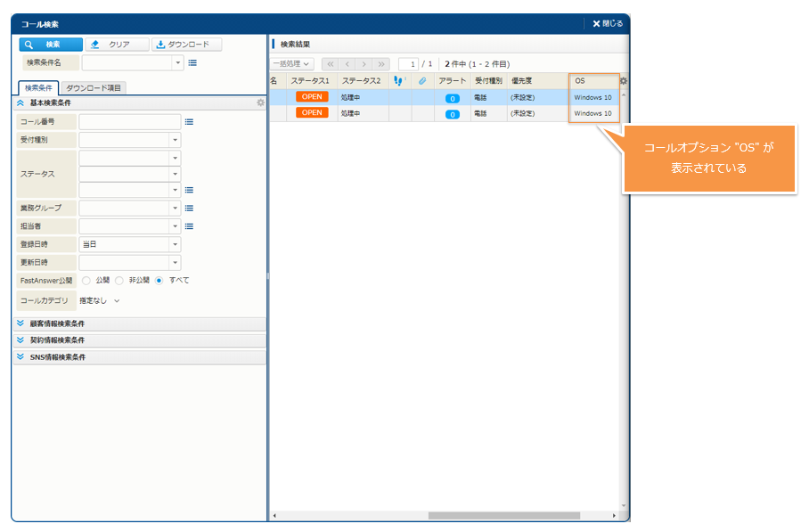
Task: Open gear settings in 基本検索条件 header
Action: pyautogui.click(x=260, y=103)
